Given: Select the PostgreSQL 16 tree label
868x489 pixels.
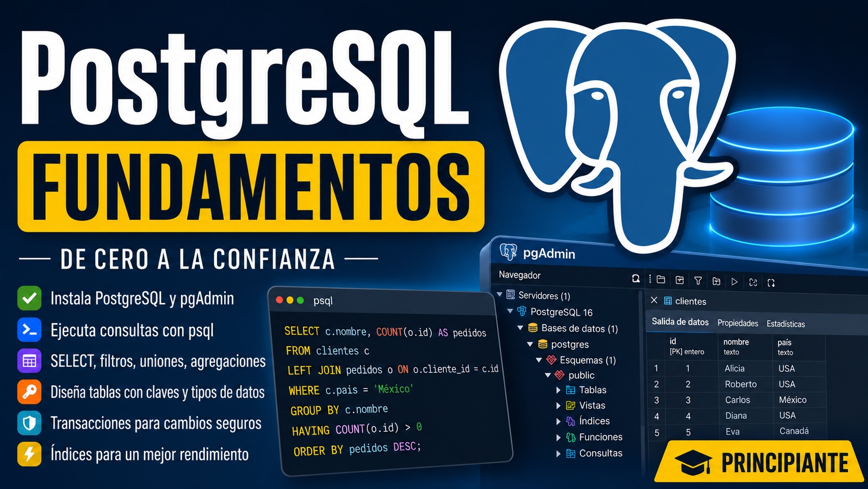Looking at the screenshot, I should [x=561, y=312].
